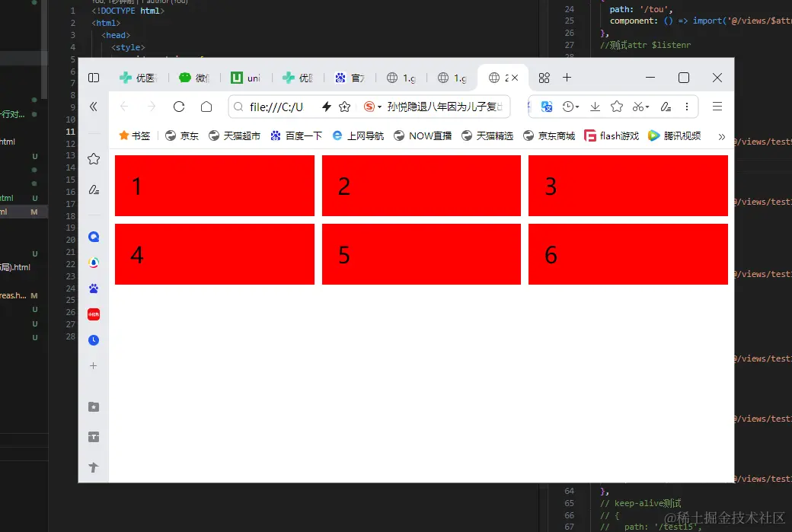
Task: Open the 京东商城 bookmark
Action: [x=549, y=135]
